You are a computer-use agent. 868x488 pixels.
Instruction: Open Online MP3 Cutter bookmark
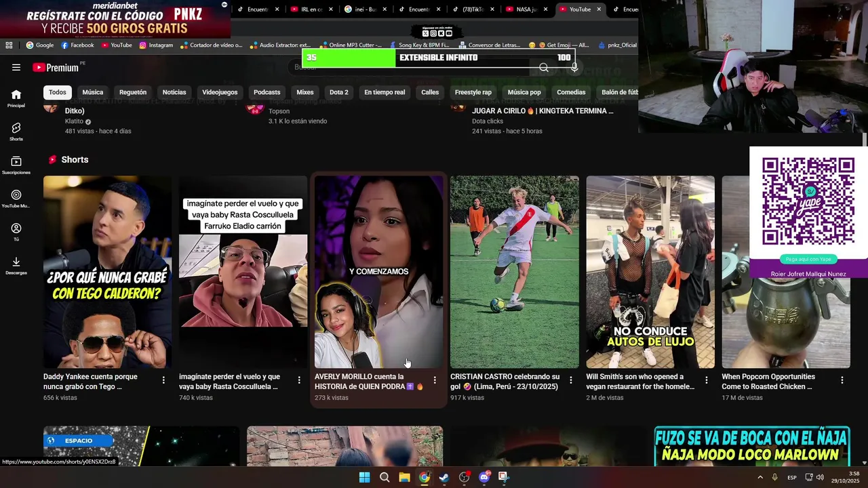coord(351,45)
